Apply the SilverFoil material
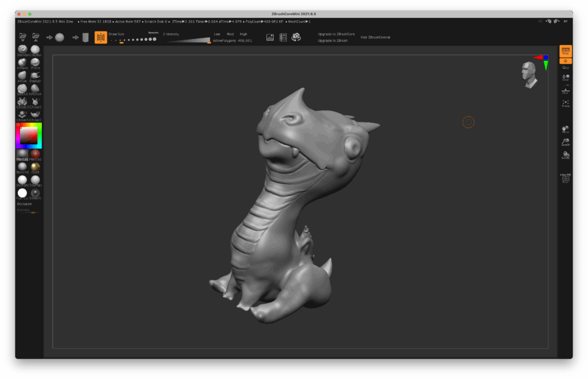 coord(35,194)
